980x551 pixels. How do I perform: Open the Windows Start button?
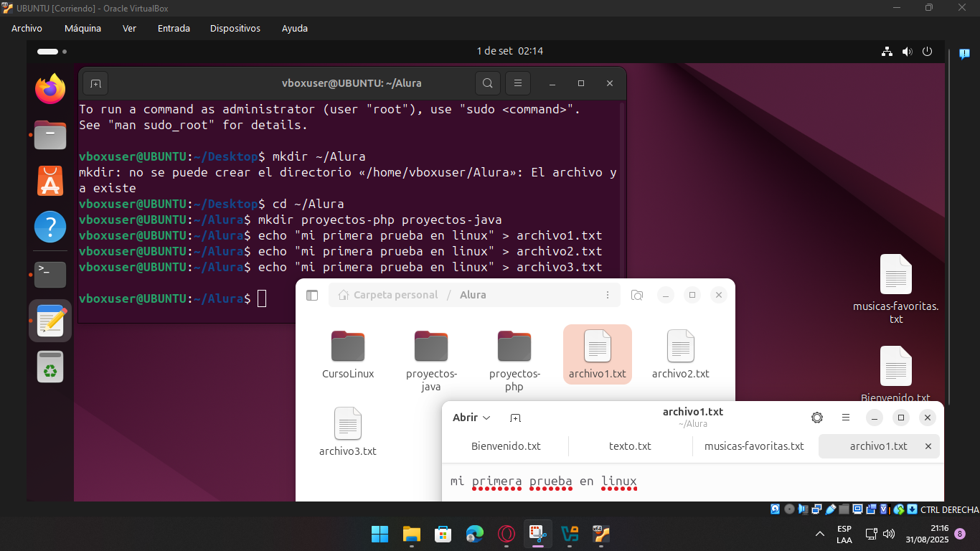[380, 534]
